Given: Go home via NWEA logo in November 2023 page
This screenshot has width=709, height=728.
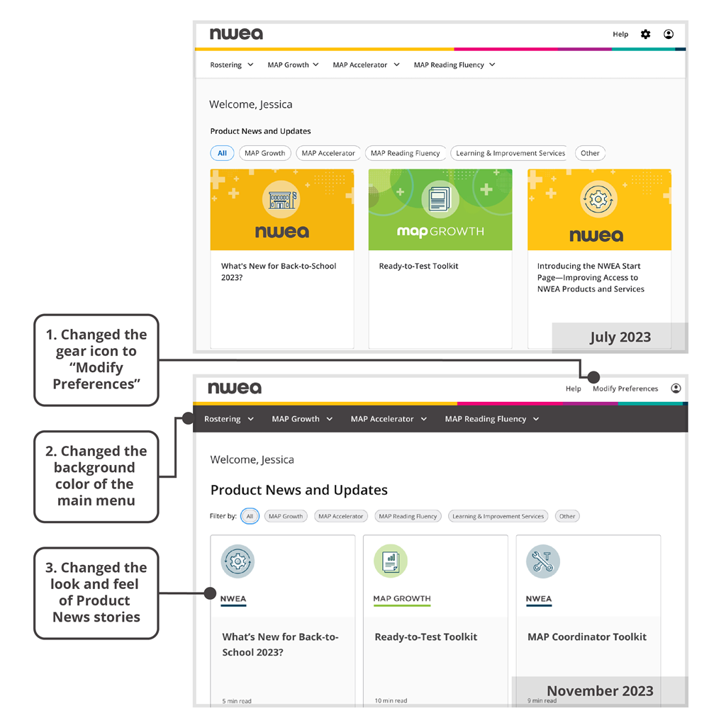Looking at the screenshot, I should [x=235, y=388].
